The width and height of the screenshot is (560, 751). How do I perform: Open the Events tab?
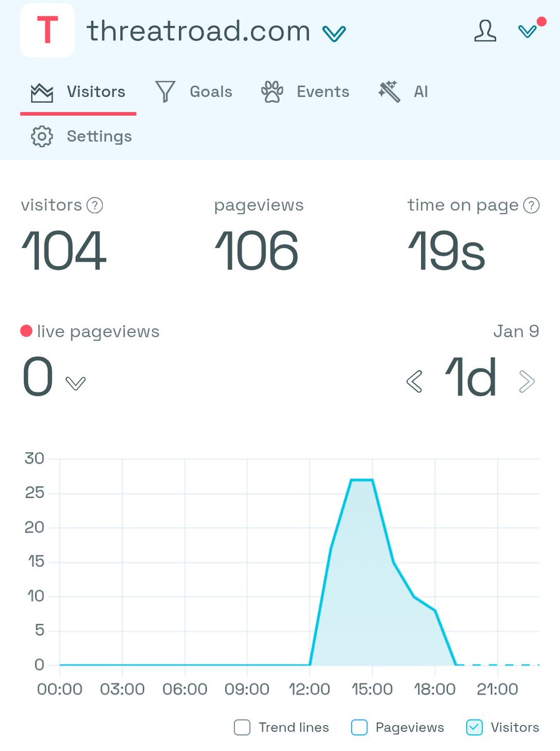point(305,93)
